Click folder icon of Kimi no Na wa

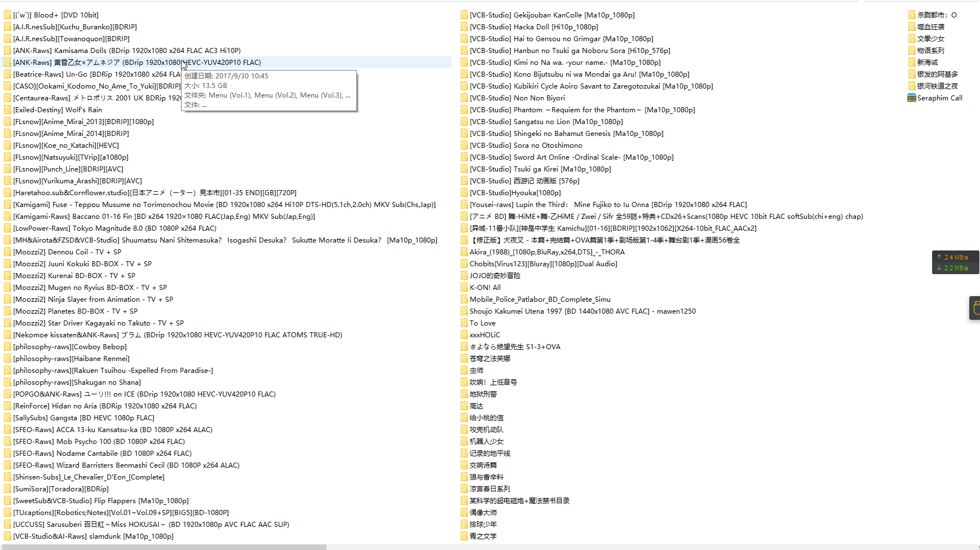pyautogui.click(x=464, y=63)
